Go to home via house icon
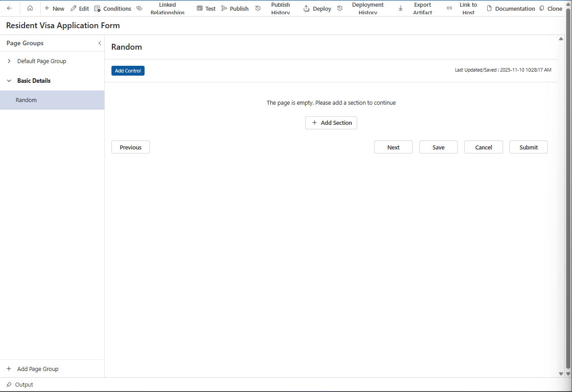This screenshot has width=572, height=392. point(30,9)
